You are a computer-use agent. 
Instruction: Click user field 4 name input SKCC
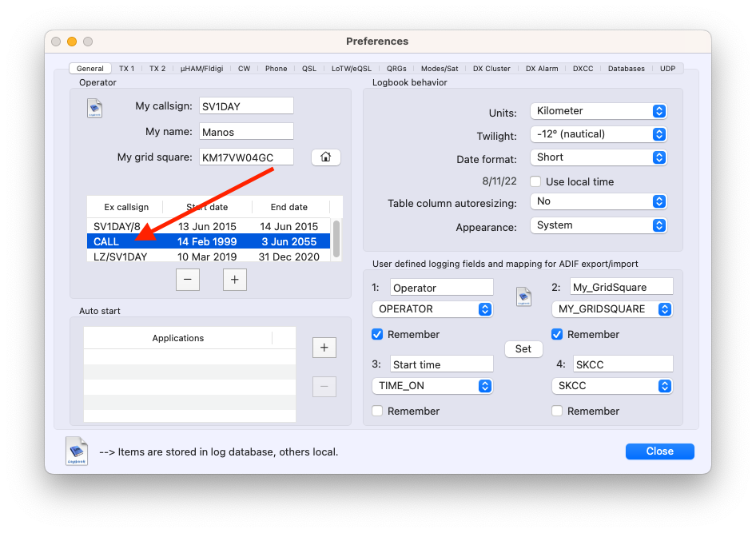[623, 364]
